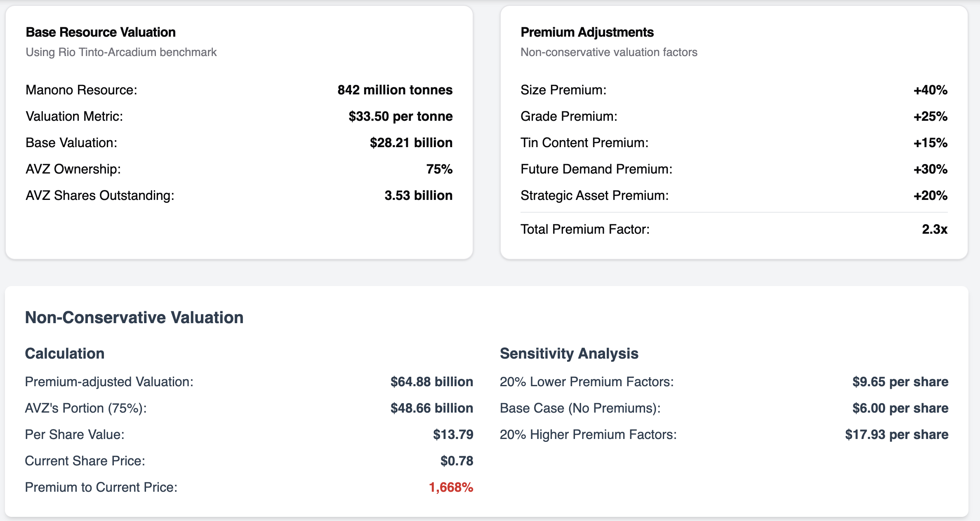Select the Grade Premium +25% value
Screen dimensions: 980x521
coord(930,116)
